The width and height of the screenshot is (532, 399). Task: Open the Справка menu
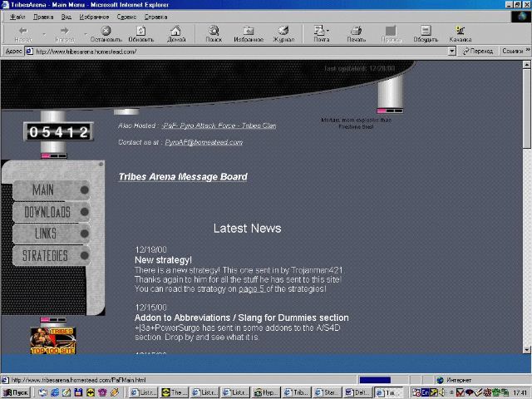click(x=155, y=17)
